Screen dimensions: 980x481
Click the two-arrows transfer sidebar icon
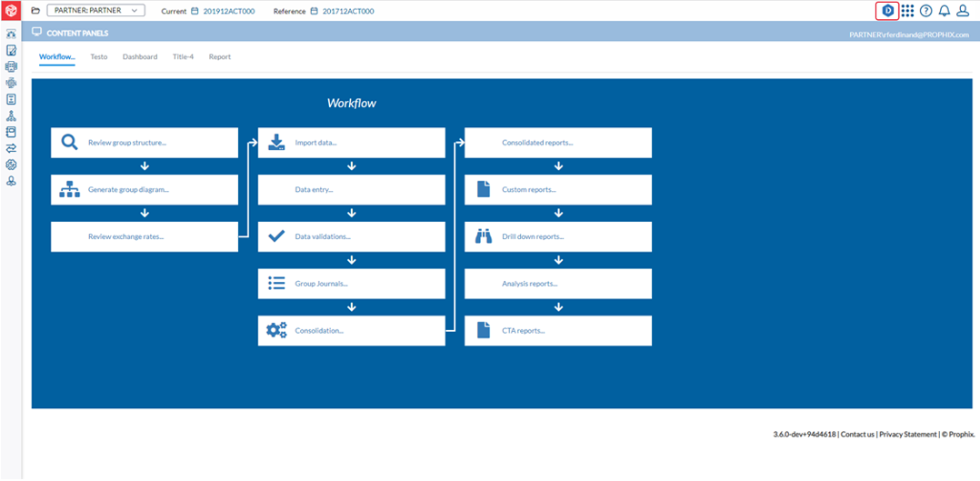(x=11, y=148)
